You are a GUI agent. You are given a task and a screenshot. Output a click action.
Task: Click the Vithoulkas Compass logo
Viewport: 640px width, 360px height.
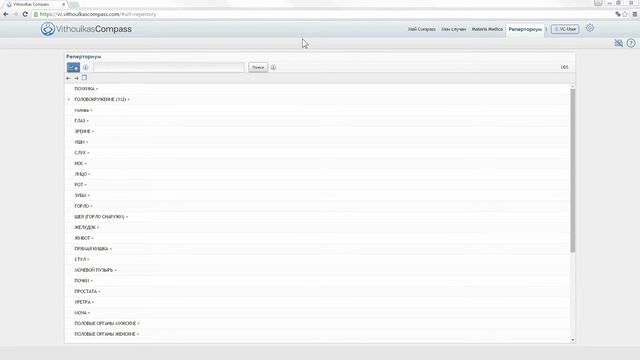click(x=86, y=29)
